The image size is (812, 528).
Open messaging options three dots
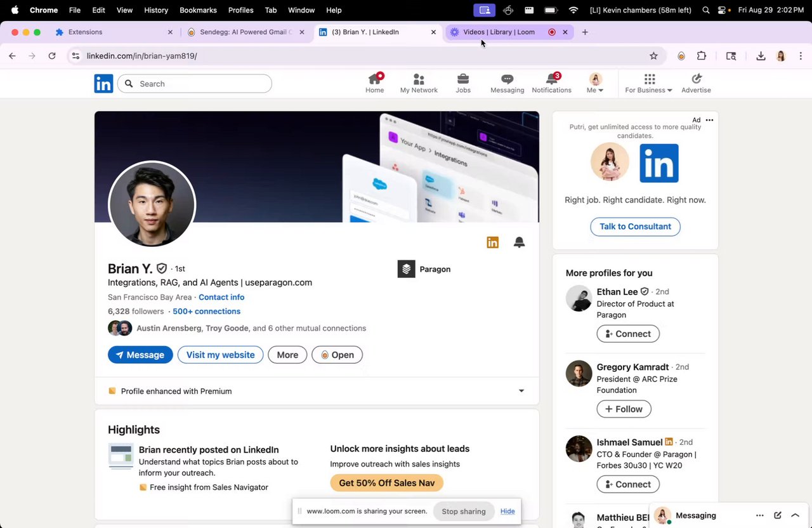(x=759, y=515)
